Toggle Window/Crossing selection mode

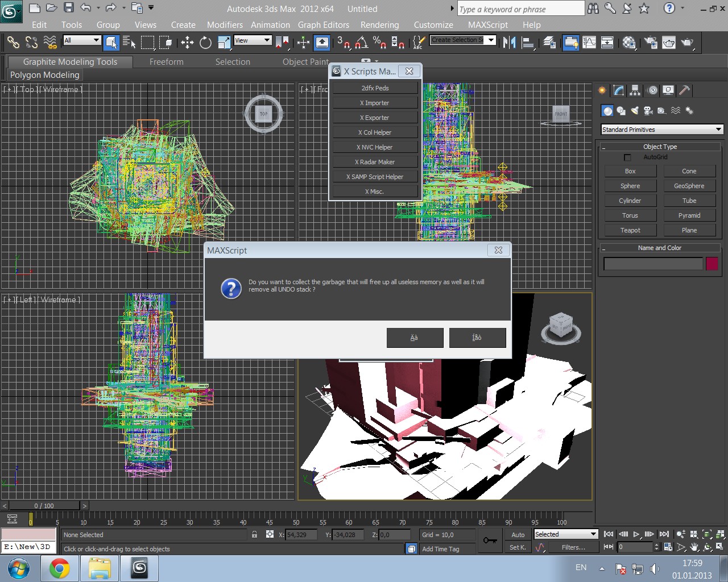point(166,42)
